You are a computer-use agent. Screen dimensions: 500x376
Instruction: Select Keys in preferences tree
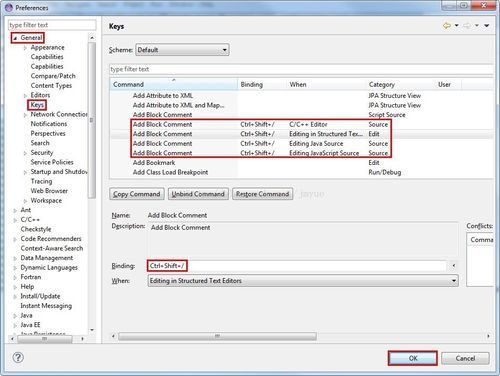coord(37,105)
